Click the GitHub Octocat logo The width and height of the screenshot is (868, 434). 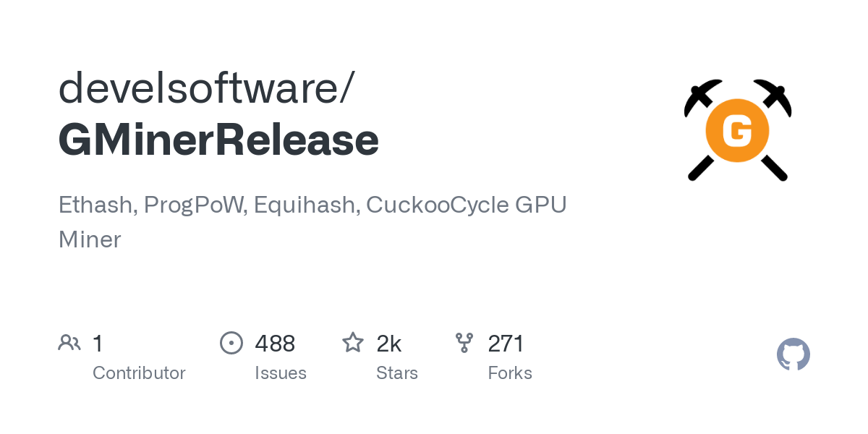click(x=793, y=355)
